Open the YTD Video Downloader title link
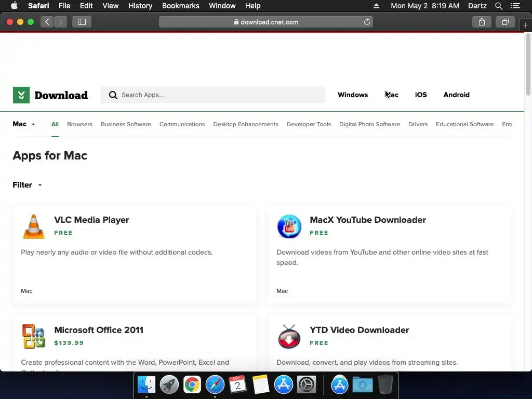Viewport: 532px width, 399px height. coord(360,330)
